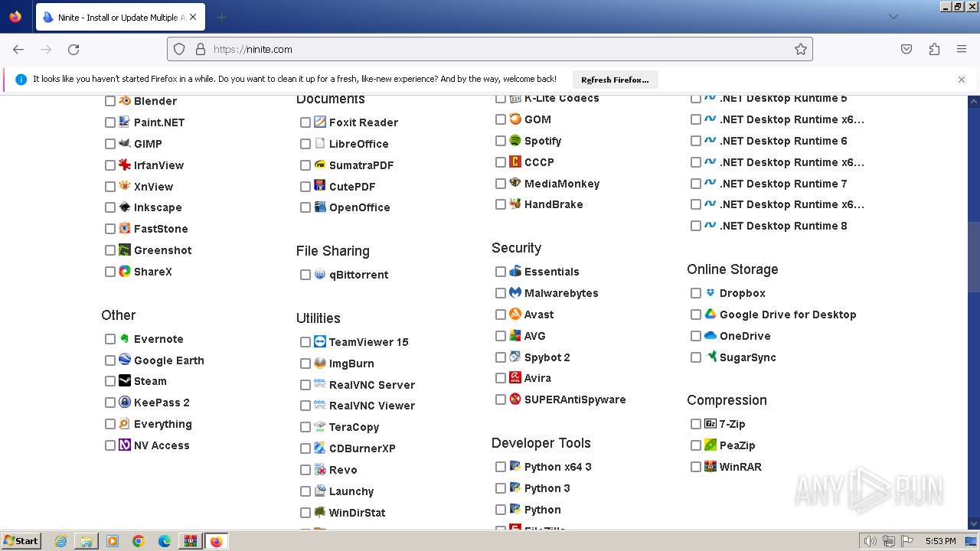
Task: Click the page vertical scrollbar
Action: click(974, 312)
